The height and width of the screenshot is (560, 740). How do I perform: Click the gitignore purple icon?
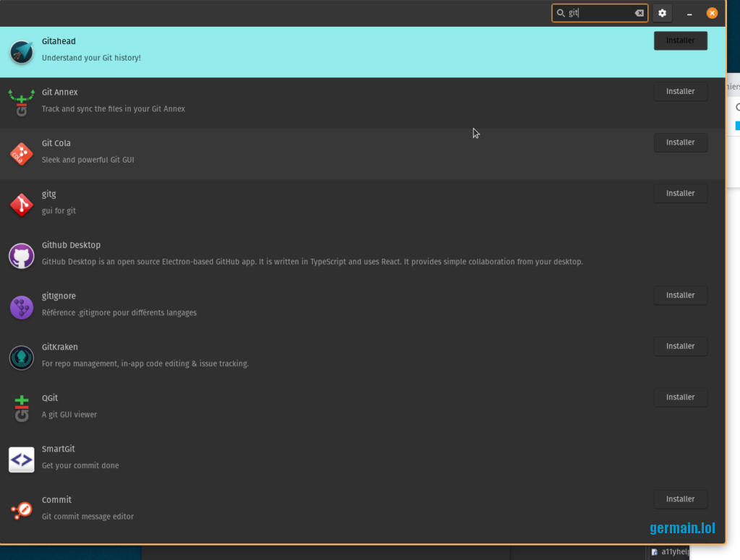(22, 307)
